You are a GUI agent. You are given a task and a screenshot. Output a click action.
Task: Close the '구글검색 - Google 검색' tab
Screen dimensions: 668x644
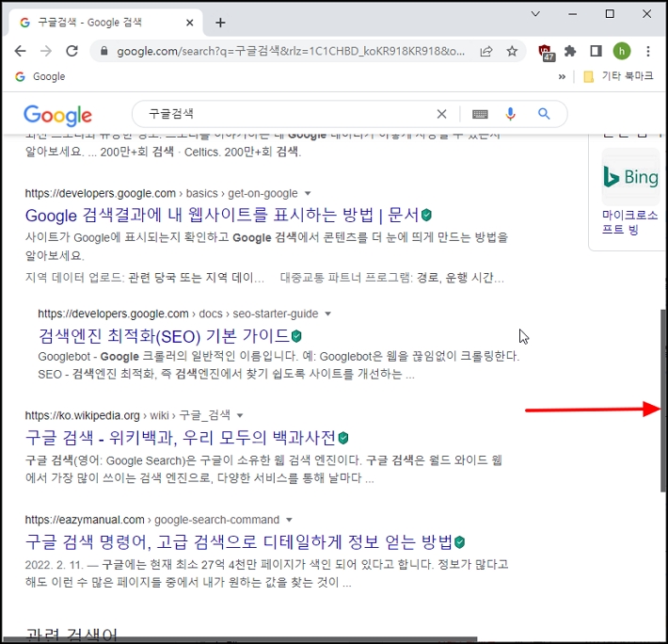190,23
